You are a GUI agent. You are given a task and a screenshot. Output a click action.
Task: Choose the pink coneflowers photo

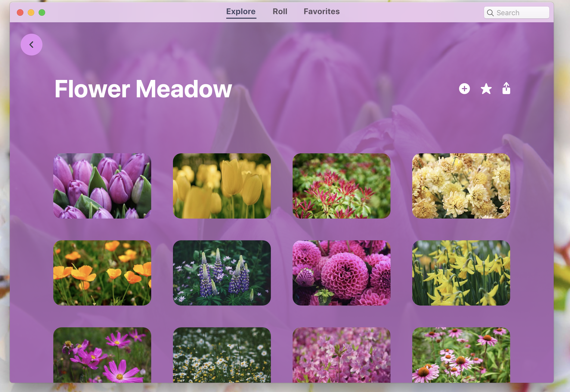point(461,355)
